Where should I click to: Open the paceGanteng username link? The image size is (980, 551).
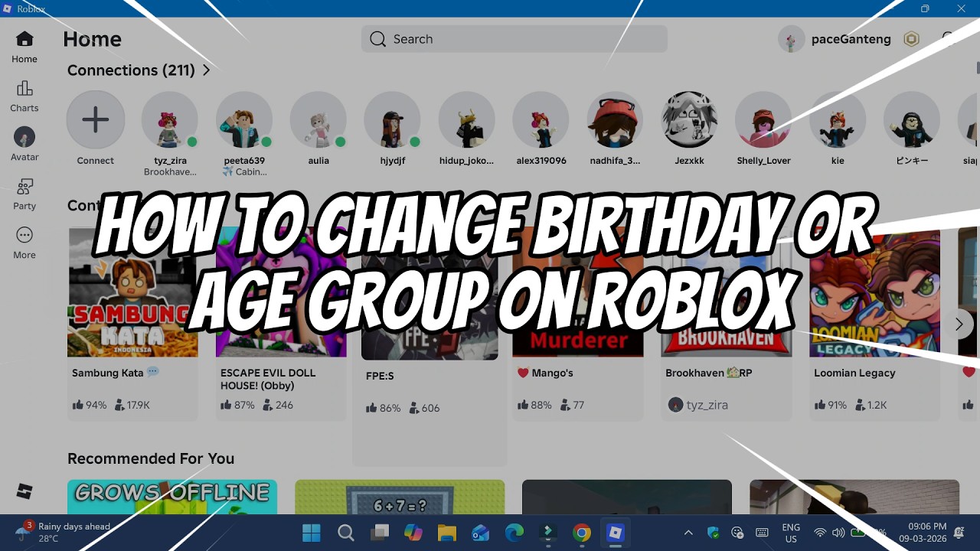point(851,39)
